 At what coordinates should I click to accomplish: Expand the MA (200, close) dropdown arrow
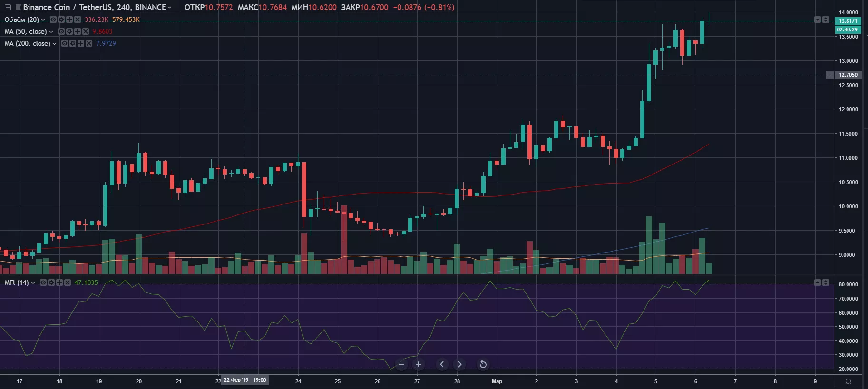click(x=54, y=44)
